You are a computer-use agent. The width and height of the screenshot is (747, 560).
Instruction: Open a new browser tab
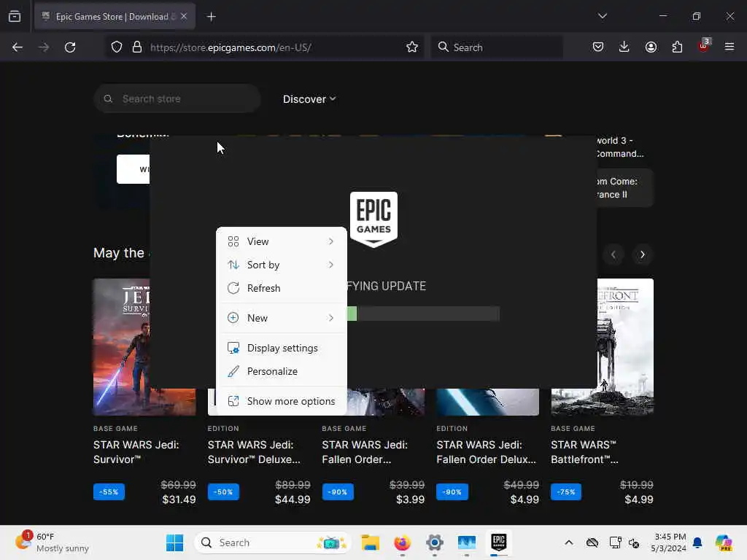click(x=211, y=17)
